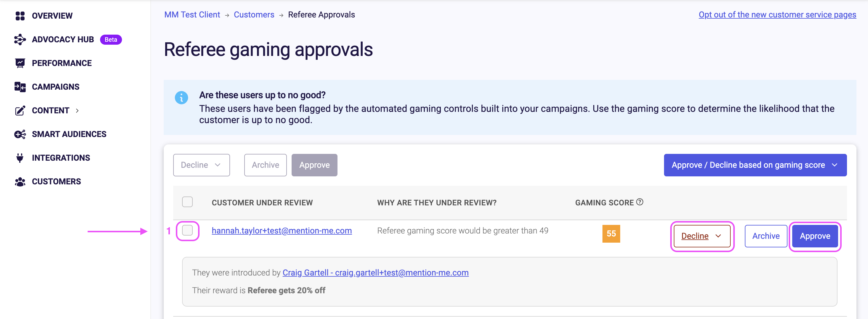Click the orange gaming score 55 badge
Image resolution: width=868 pixels, height=319 pixels.
tap(611, 234)
